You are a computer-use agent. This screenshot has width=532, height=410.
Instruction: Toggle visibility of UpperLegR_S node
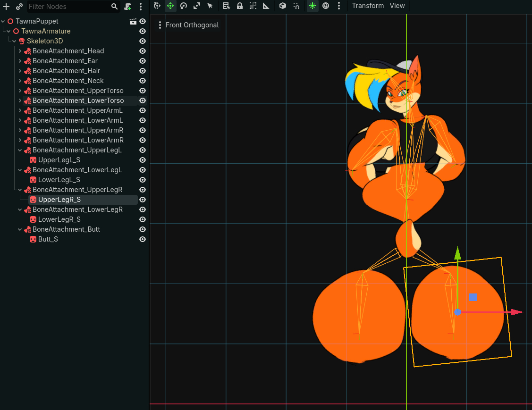coord(143,200)
